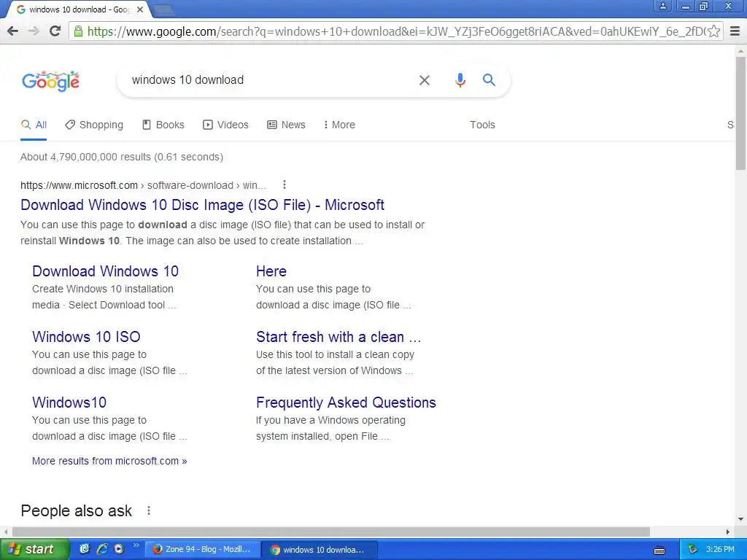The height and width of the screenshot is (560, 747).
Task: Reload the page with the refresh icon
Action: 55,31
